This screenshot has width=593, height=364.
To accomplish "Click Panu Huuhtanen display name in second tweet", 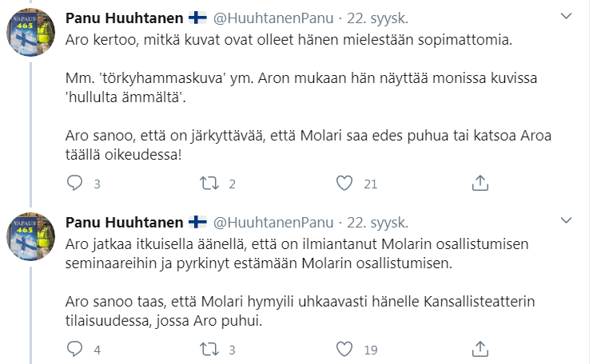I will [122, 221].
